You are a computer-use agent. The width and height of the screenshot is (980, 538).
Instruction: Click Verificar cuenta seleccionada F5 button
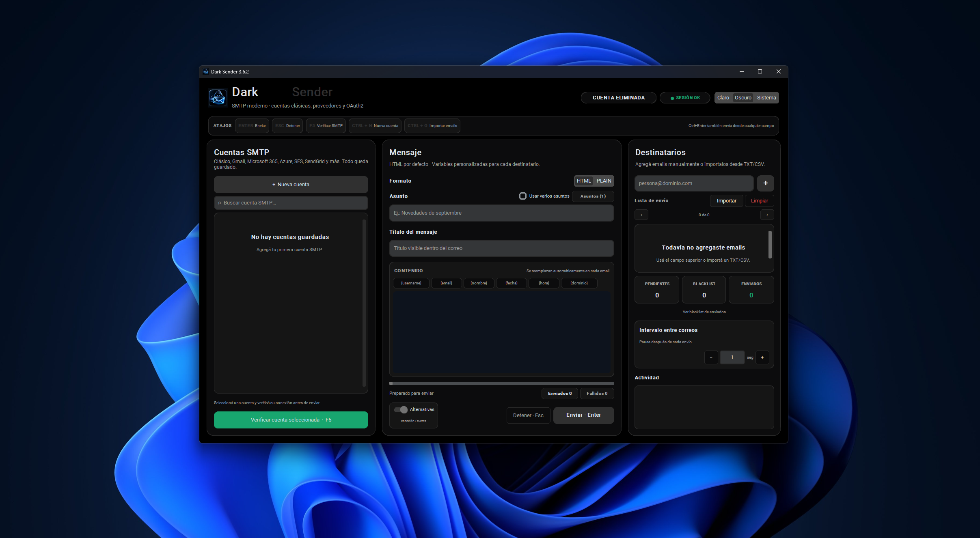coord(291,420)
